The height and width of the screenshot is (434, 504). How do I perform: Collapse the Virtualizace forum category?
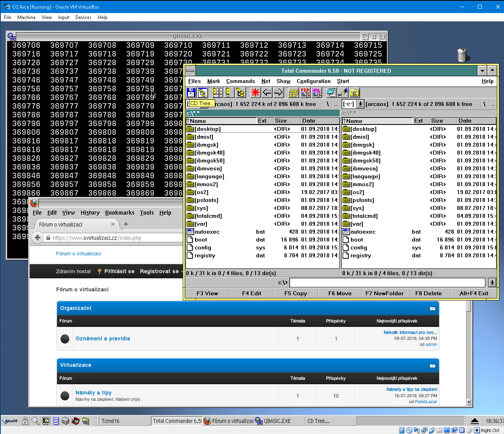click(432, 366)
